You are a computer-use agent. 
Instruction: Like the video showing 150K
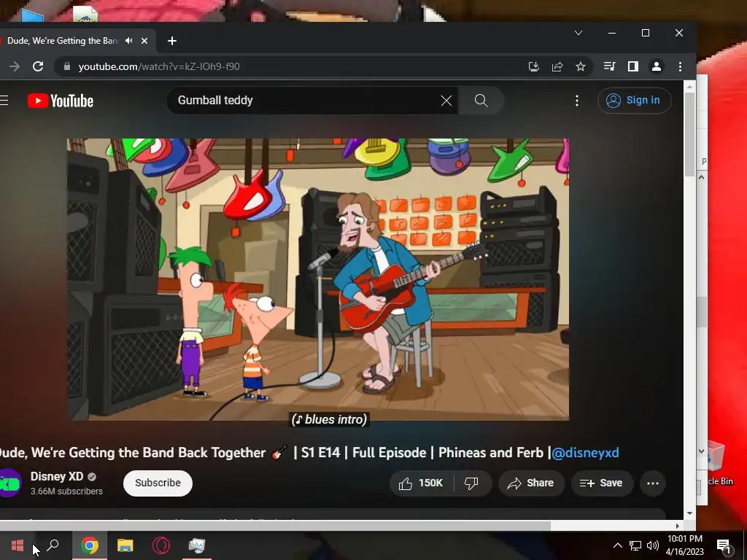point(421,483)
